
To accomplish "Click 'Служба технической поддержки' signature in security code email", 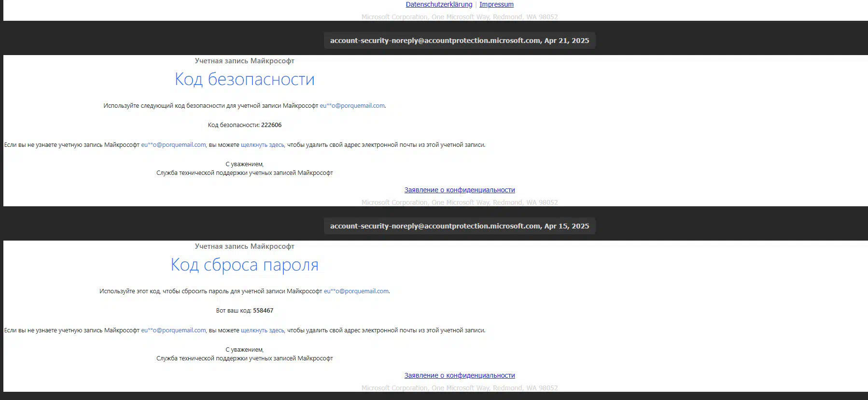I will [x=245, y=173].
